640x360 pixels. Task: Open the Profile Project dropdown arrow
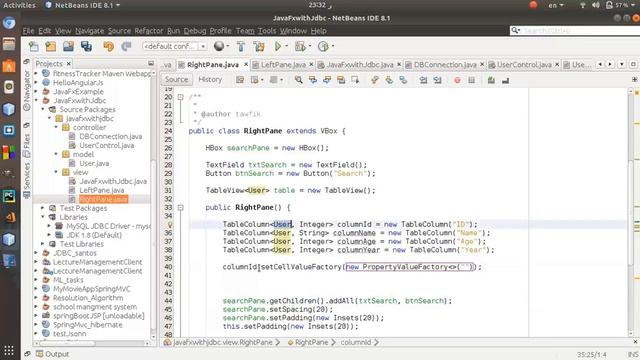point(333,46)
